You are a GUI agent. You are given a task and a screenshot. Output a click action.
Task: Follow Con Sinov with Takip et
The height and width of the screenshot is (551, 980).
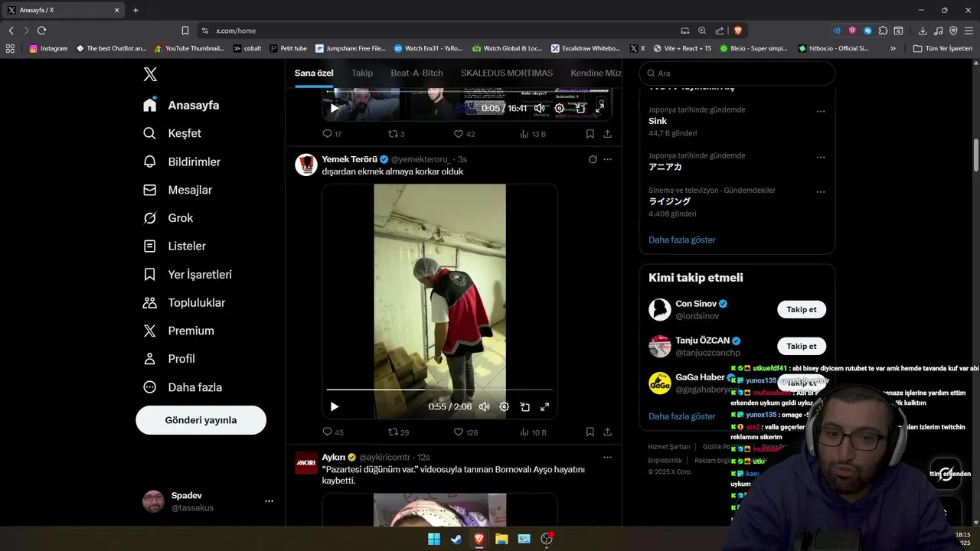point(802,309)
